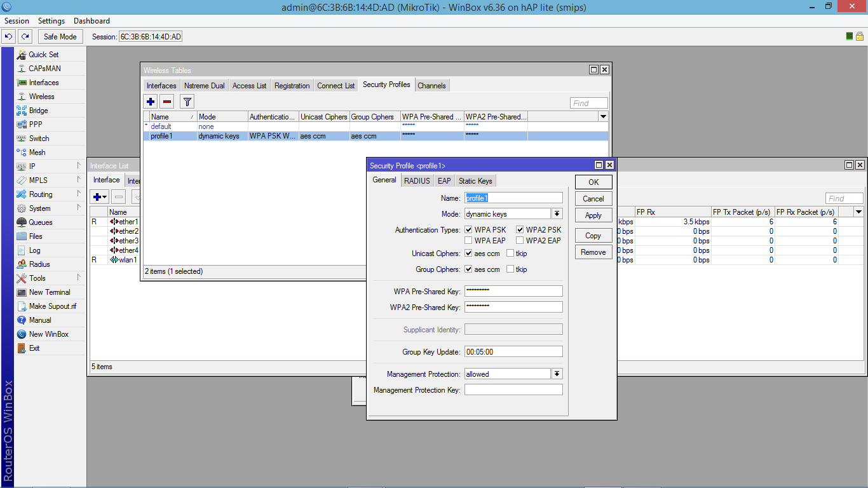Switch to the Static Keys tab
868x488 pixels.
click(475, 181)
